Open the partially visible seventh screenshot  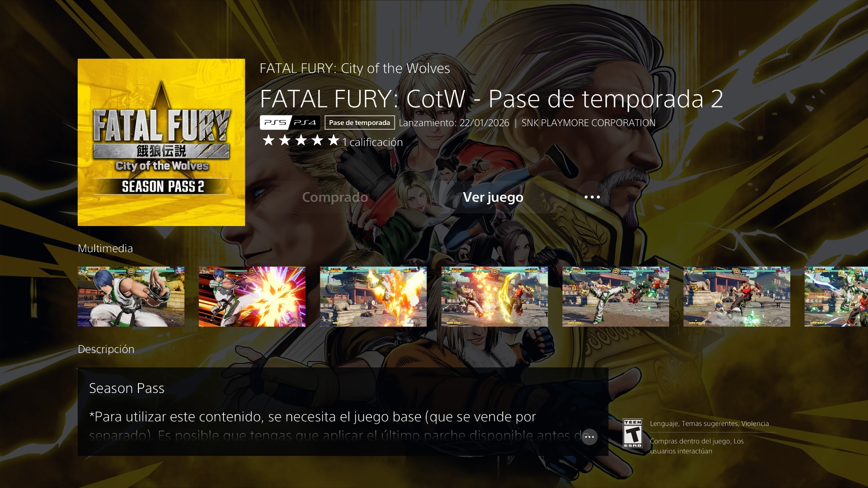[x=836, y=297]
